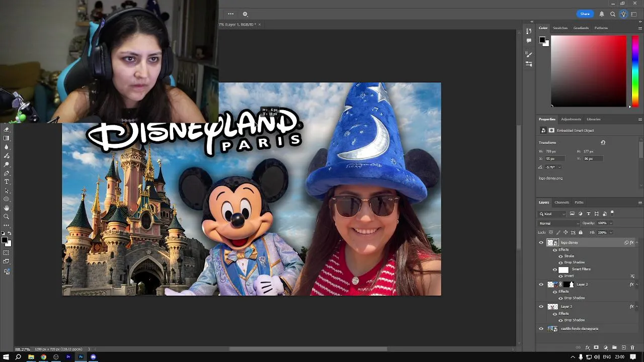This screenshot has width=644, height=362.
Task: Filter layers by pixel type
Action: point(572,214)
